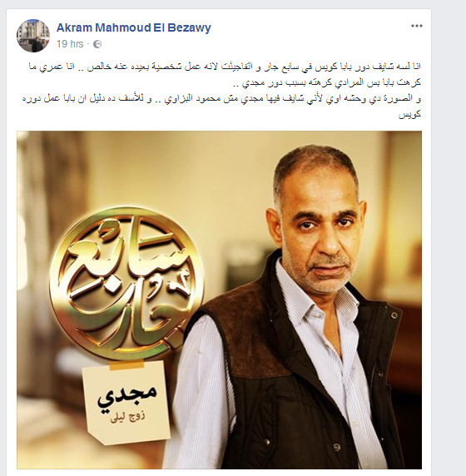Click the golden series logo emblem in photo

click(126, 284)
